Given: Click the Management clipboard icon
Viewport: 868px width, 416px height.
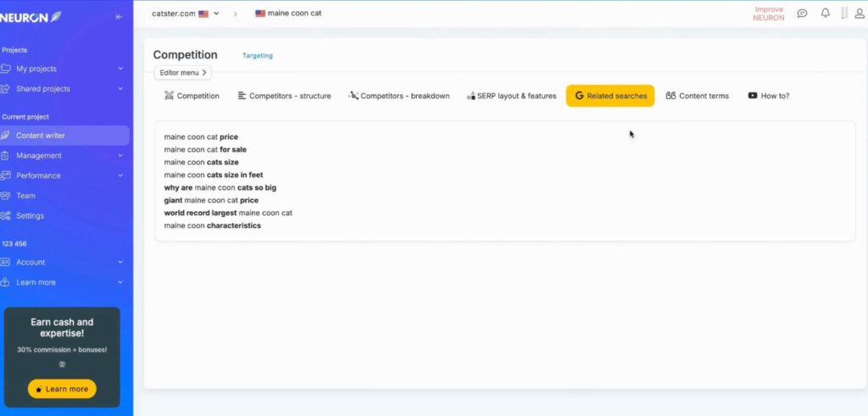Looking at the screenshot, I should point(6,155).
